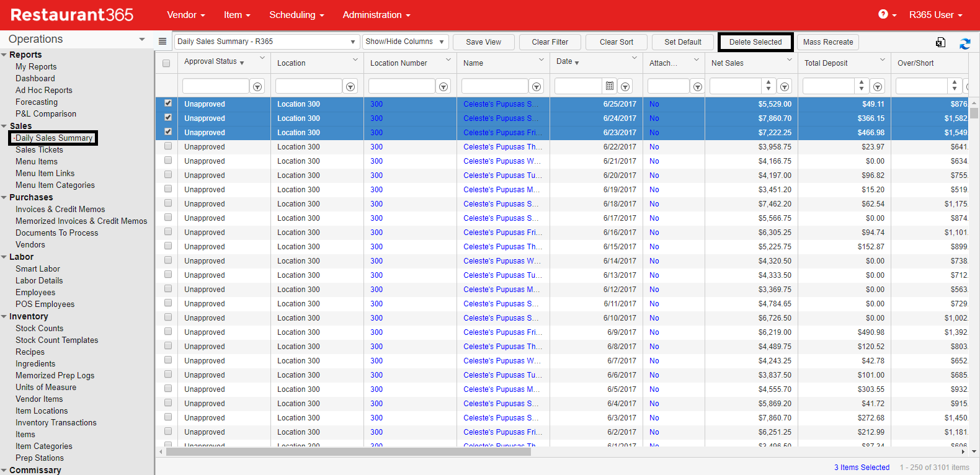This screenshot has width=980, height=475.
Task: Click Over/Short filter spinner arrows
Action: coord(955,86)
